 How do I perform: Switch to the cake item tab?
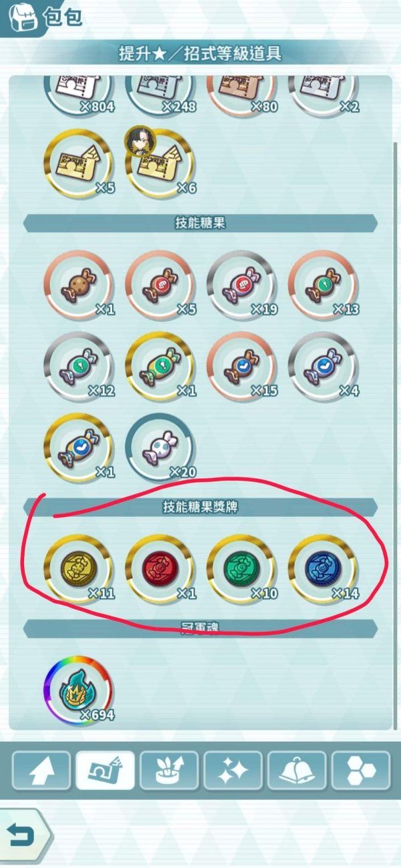[168, 771]
